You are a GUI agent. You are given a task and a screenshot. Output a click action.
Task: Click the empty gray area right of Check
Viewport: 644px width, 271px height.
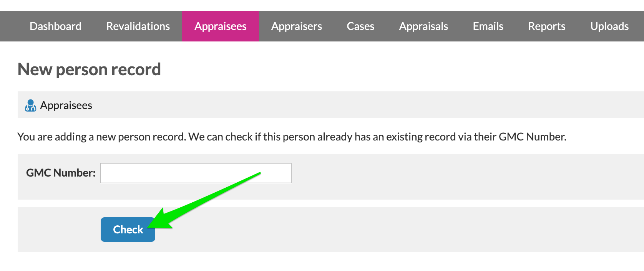coord(400,230)
